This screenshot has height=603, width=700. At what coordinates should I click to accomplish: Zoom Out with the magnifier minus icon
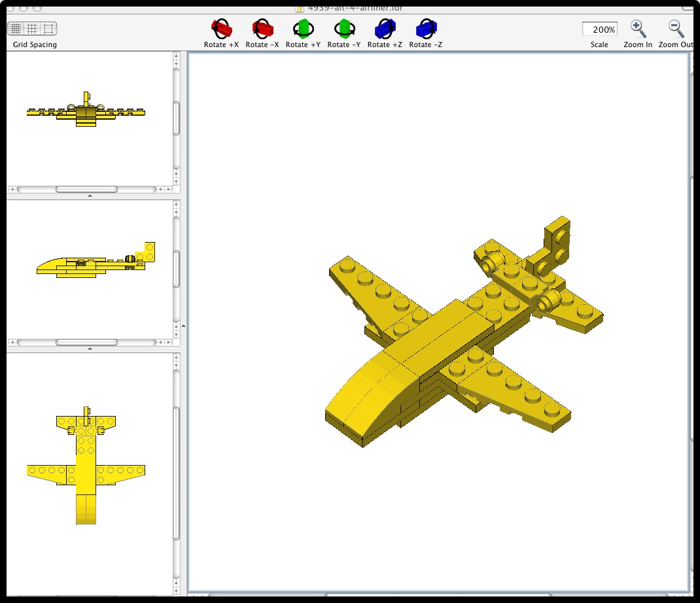coord(676,29)
